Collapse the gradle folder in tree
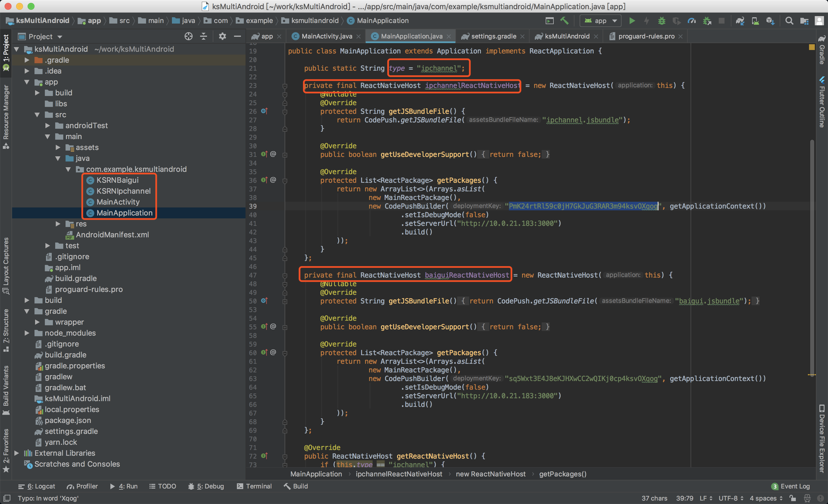Screen dimensions: 828x504 click(27, 311)
